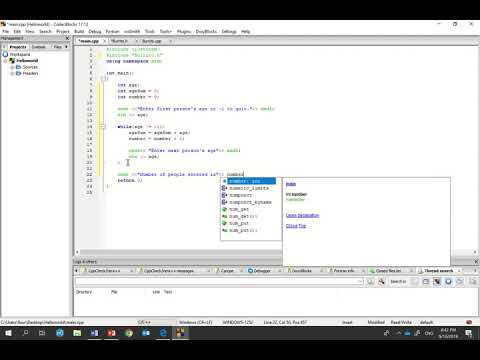Open the Cscope log tab
The width and height of the screenshot is (480, 360).
click(x=227, y=271)
